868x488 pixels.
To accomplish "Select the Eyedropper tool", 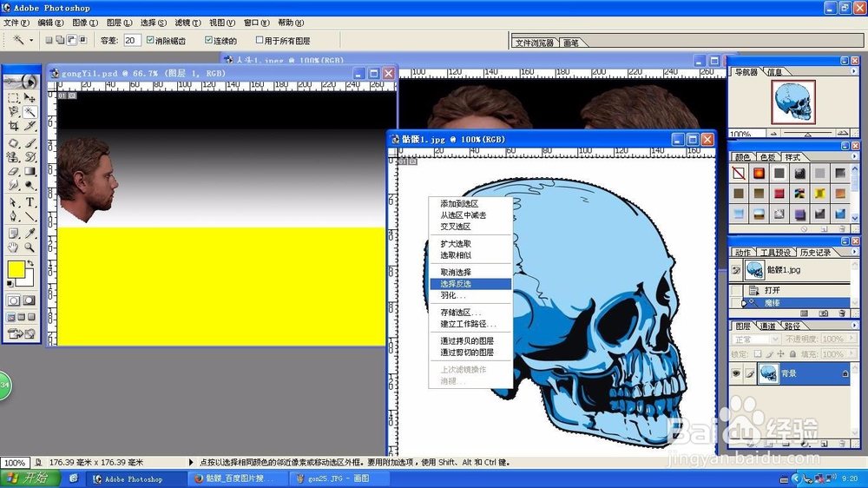I will (x=30, y=234).
